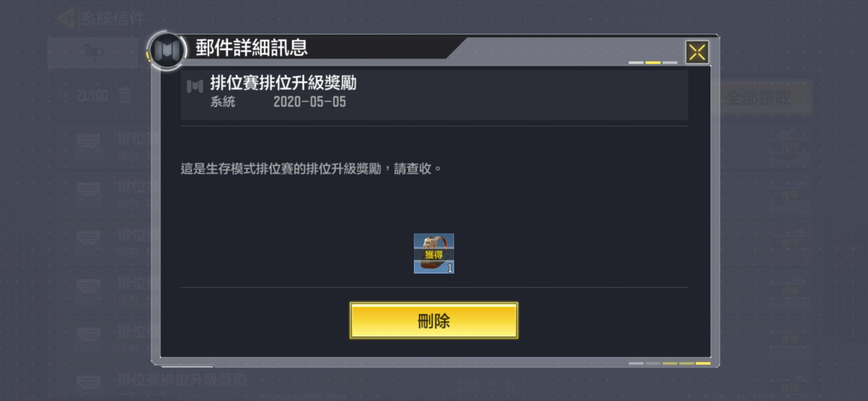Image resolution: width=868 pixels, height=401 pixels.
Task: Click the round emblem in the dialog header
Action: click(x=167, y=50)
